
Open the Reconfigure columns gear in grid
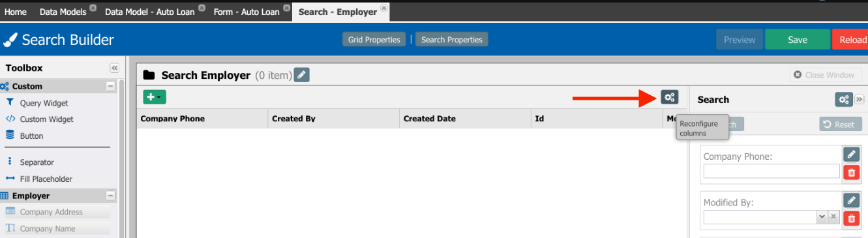[x=669, y=97]
